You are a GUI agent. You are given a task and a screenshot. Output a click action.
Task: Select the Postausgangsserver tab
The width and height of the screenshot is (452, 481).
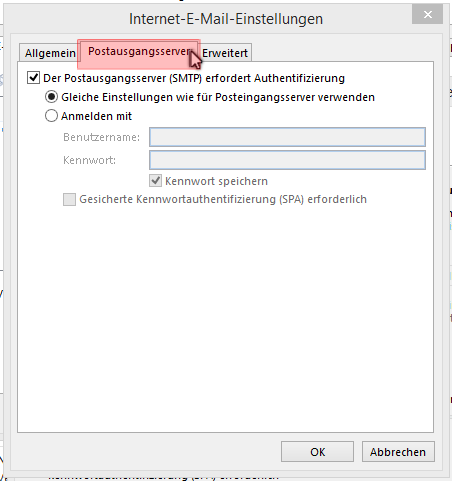139,51
